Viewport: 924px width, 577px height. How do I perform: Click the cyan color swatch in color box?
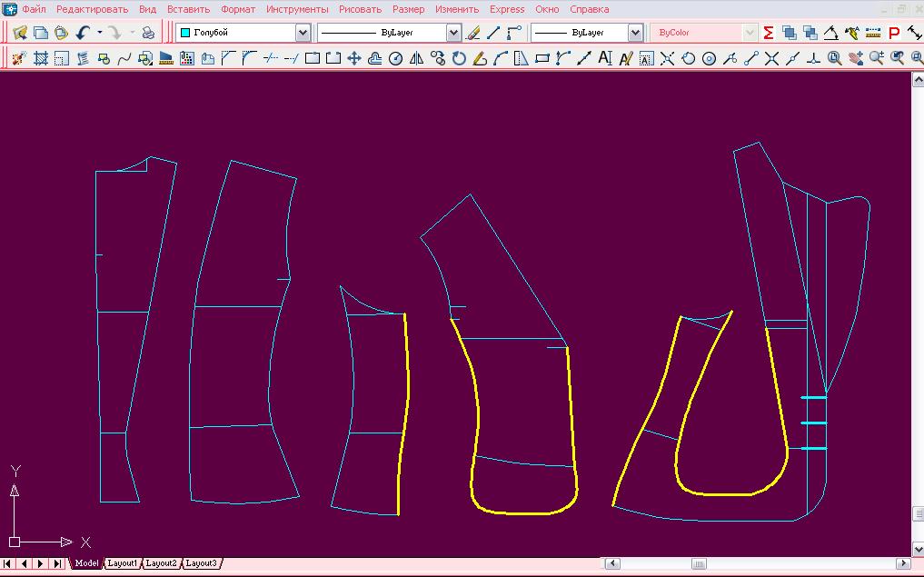click(185, 33)
